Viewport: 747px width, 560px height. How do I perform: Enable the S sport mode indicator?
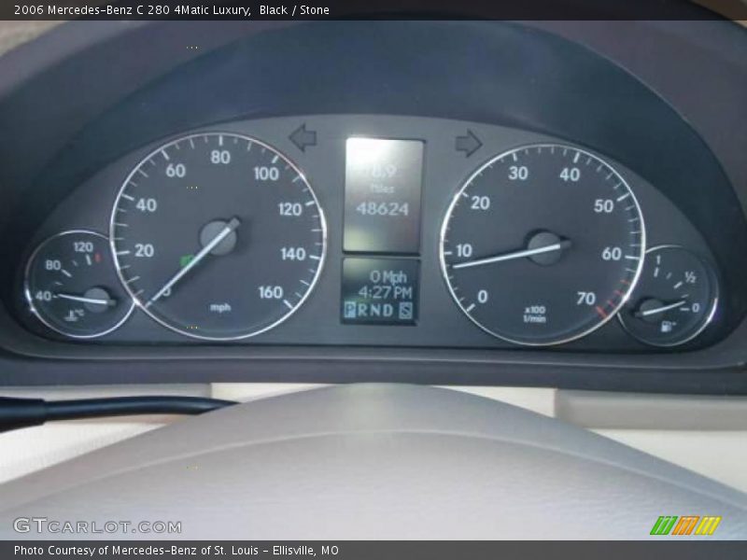[405, 310]
